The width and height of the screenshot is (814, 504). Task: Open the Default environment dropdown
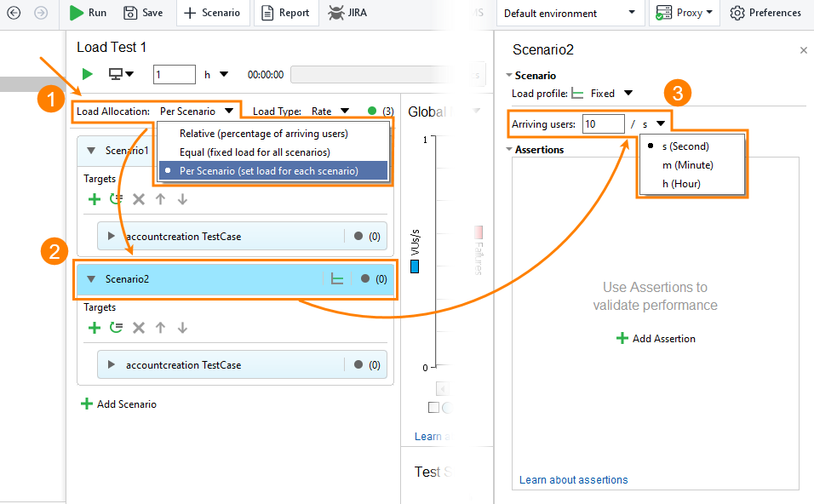[x=569, y=13]
